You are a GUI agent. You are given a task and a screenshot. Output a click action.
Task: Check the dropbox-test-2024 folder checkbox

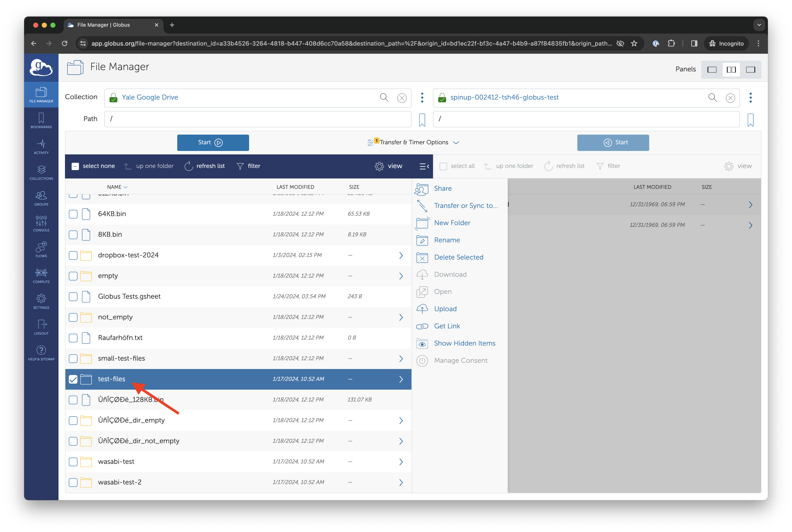coord(73,255)
